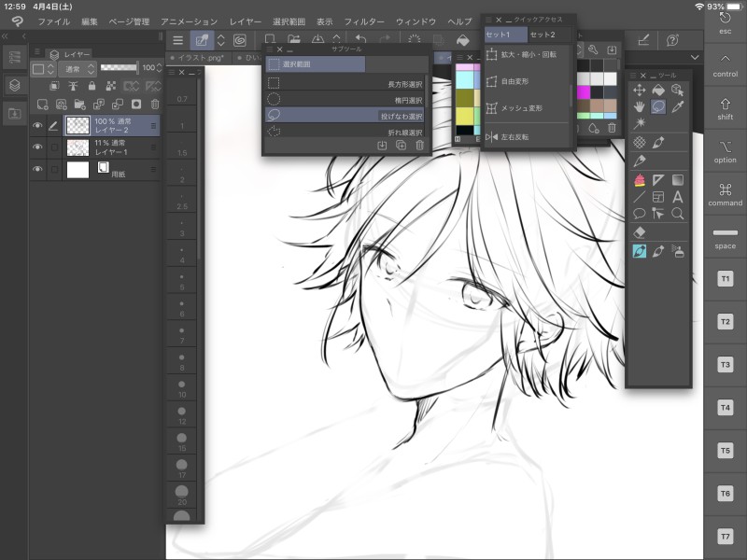
Task: Pick the magenta color swatch
Action: pos(584,91)
